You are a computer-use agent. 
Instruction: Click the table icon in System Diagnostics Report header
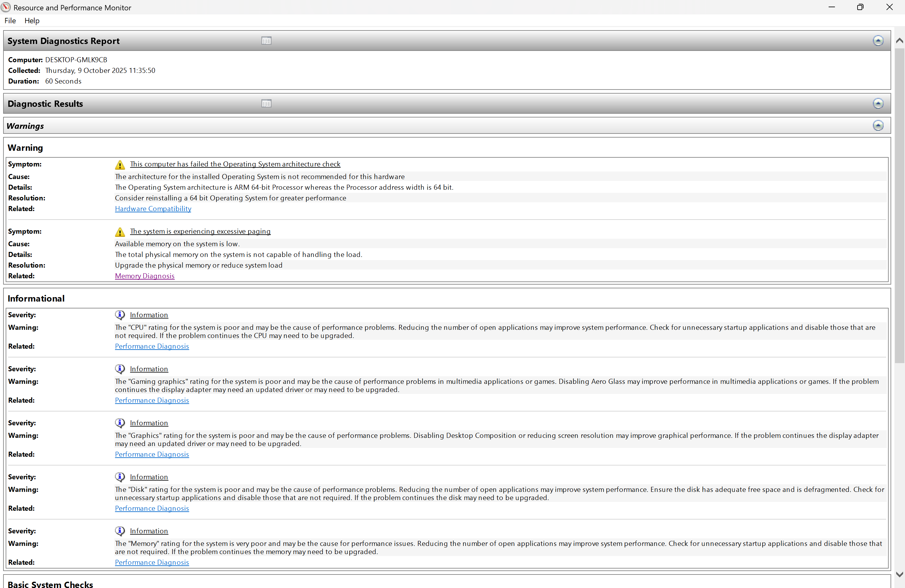click(x=266, y=41)
